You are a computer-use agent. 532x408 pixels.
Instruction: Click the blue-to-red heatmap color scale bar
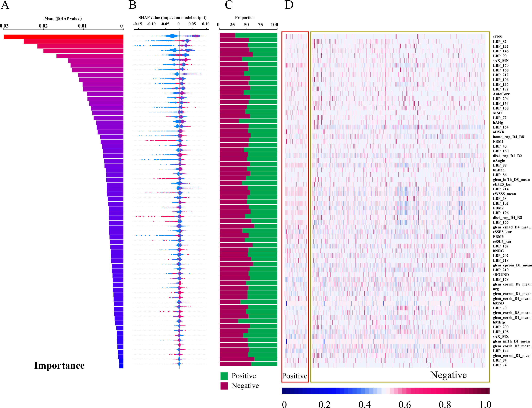pyautogui.click(x=386, y=391)
